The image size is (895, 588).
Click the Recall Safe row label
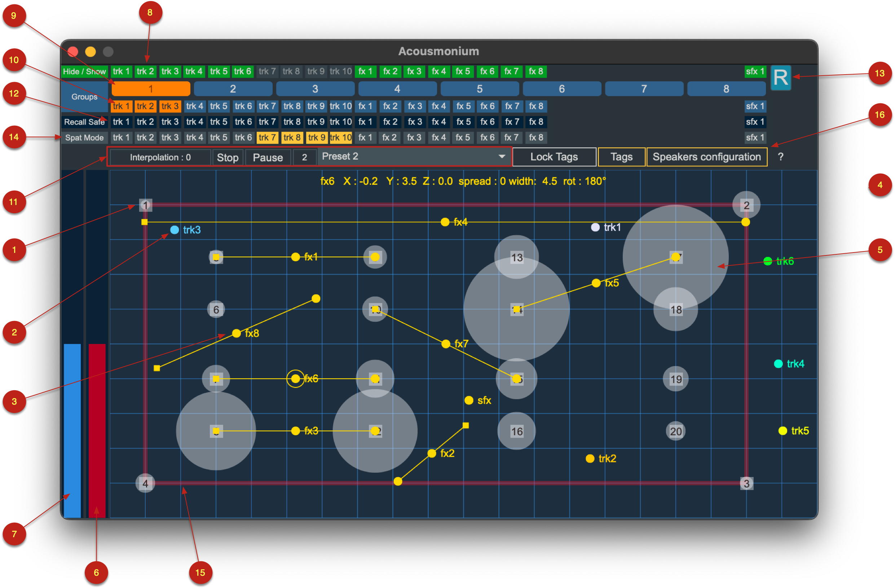(84, 122)
